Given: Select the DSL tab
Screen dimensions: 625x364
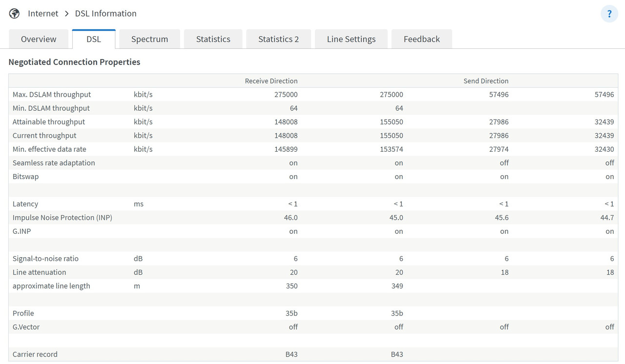Looking at the screenshot, I should (x=94, y=39).
